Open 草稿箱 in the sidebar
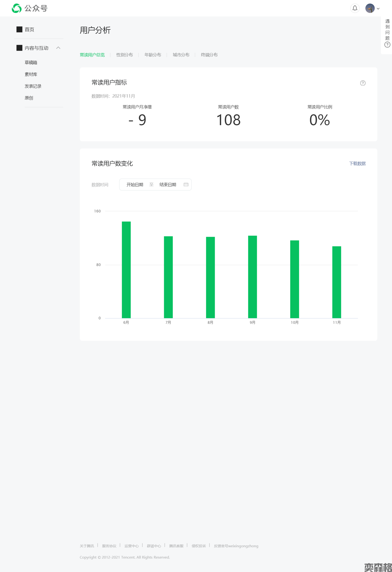The image size is (392, 572). click(x=31, y=62)
